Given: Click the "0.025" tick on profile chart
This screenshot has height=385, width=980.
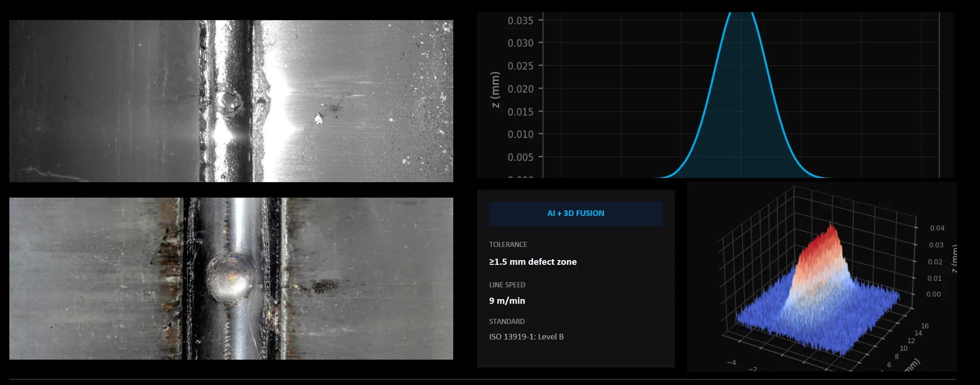Looking at the screenshot, I should pos(520,66).
